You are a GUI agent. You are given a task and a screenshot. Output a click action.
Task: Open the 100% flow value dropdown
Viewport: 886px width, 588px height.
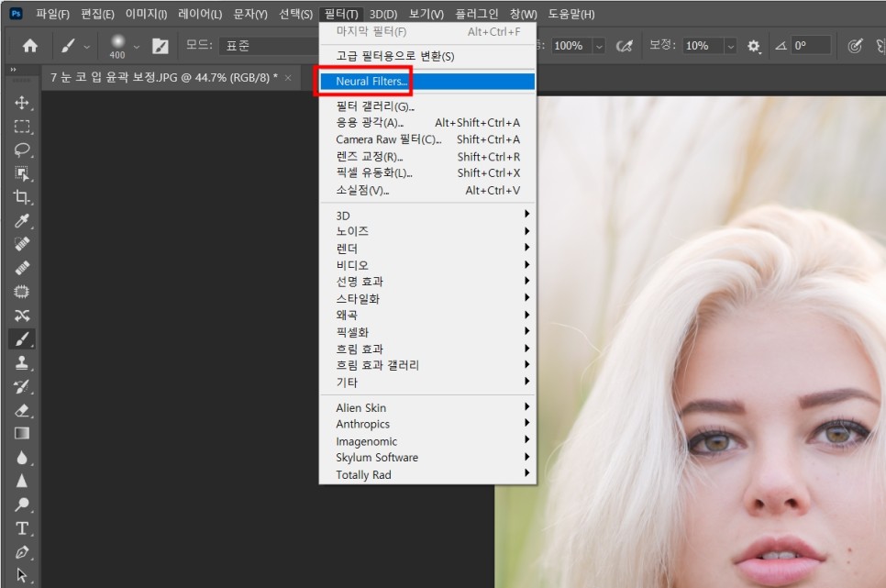click(x=599, y=46)
